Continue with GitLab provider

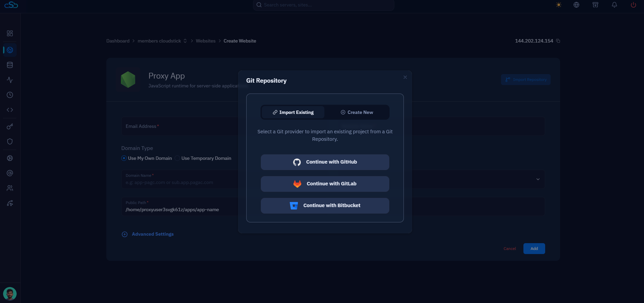click(x=325, y=184)
